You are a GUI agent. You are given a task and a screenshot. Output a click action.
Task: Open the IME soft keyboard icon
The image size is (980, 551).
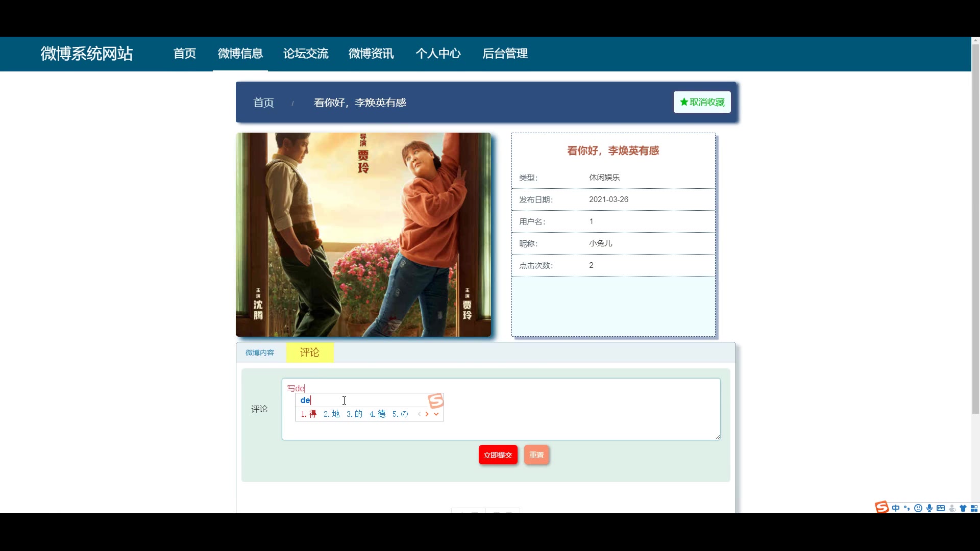(941, 508)
